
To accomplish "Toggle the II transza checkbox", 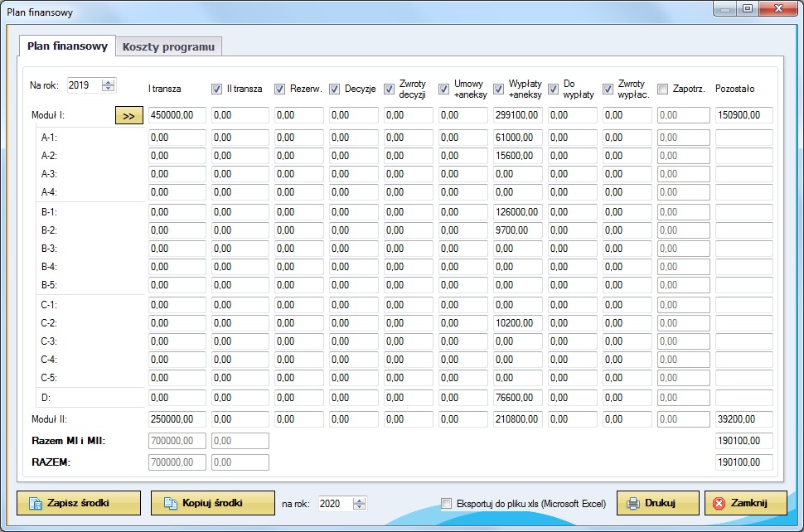I will [216, 89].
